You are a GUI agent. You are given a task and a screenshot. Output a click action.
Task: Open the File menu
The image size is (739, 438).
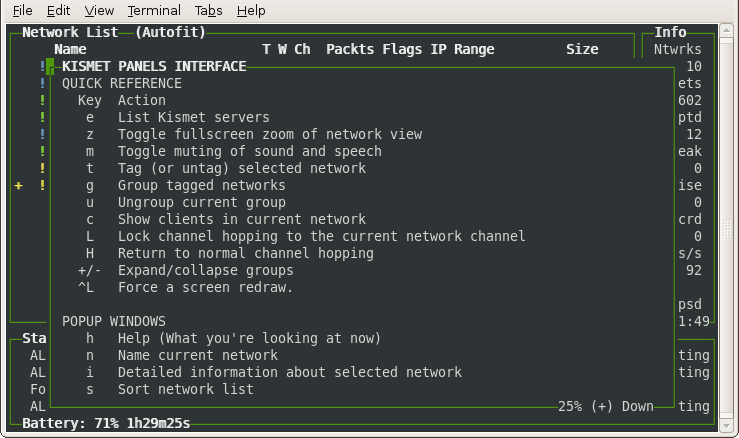tap(23, 10)
